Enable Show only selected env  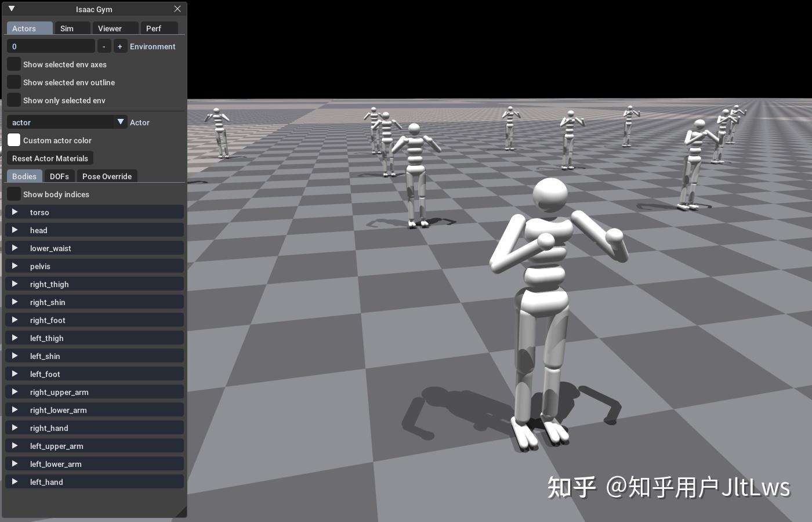(13, 100)
